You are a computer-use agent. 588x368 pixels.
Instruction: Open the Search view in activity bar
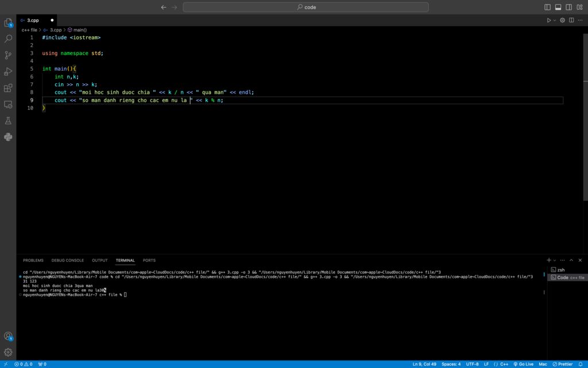[8, 39]
